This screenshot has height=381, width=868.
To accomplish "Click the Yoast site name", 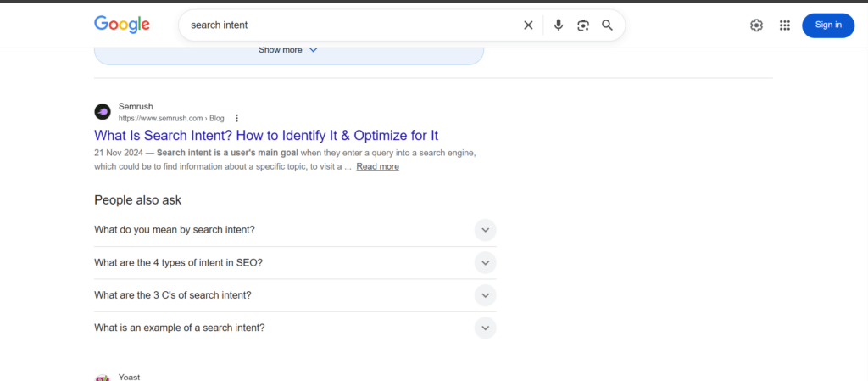I will [129, 377].
